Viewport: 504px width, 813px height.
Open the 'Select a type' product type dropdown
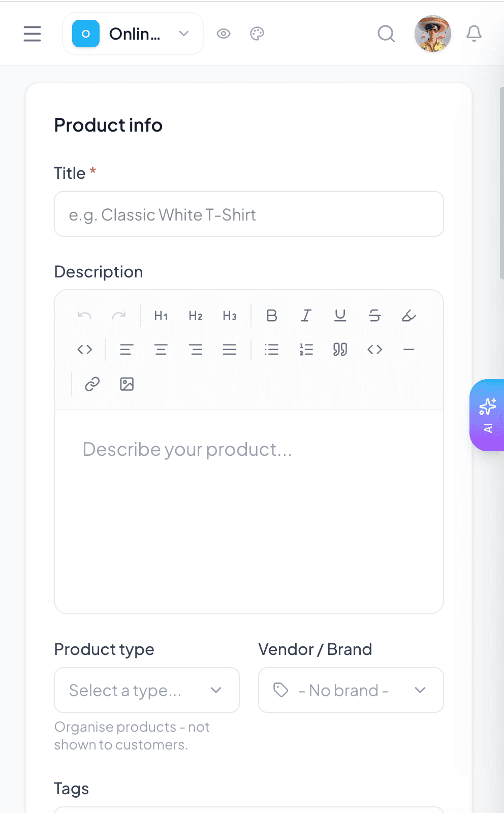coord(146,690)
